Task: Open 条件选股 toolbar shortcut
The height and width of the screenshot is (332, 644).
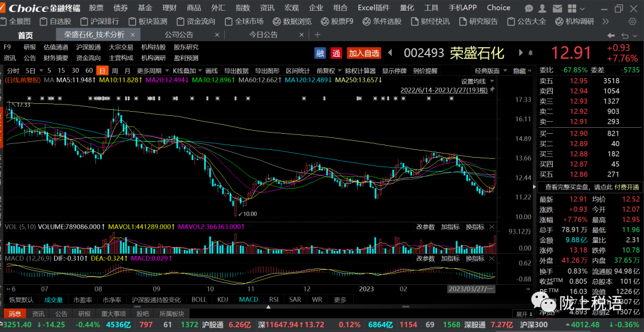Action: click(382, 21)
